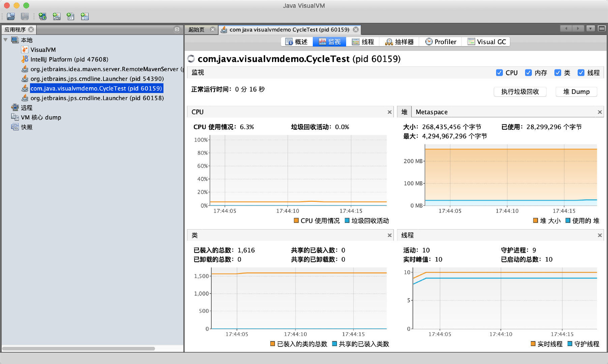Open the 抽样器 sampler tab
This screenshot has width=608, height=364.
(x=399, y=42)
